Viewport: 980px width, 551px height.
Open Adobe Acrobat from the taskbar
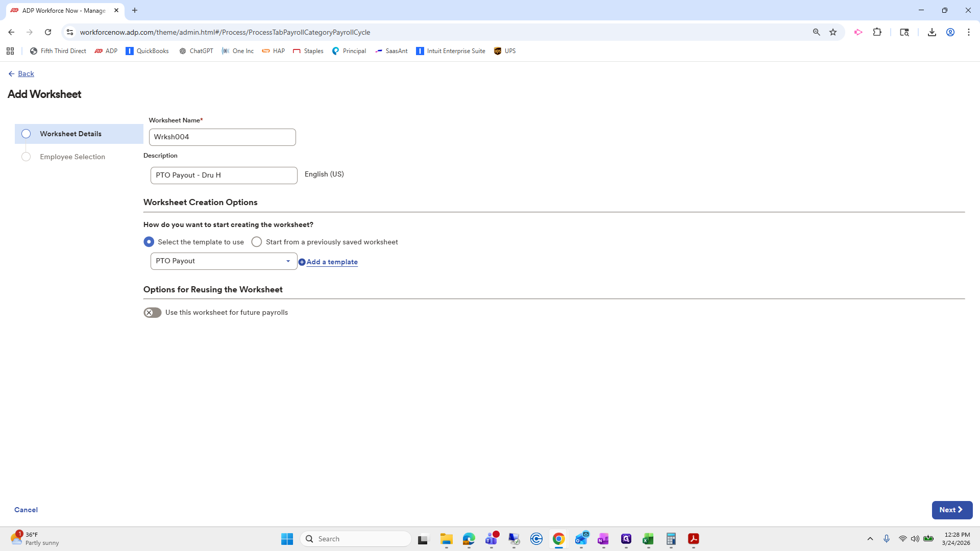pyautogui.click(x=694, y=538)
